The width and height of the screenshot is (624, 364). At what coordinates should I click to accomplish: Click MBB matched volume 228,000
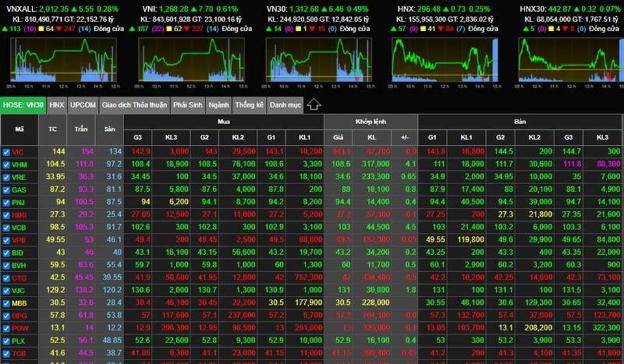pos(376,302)
